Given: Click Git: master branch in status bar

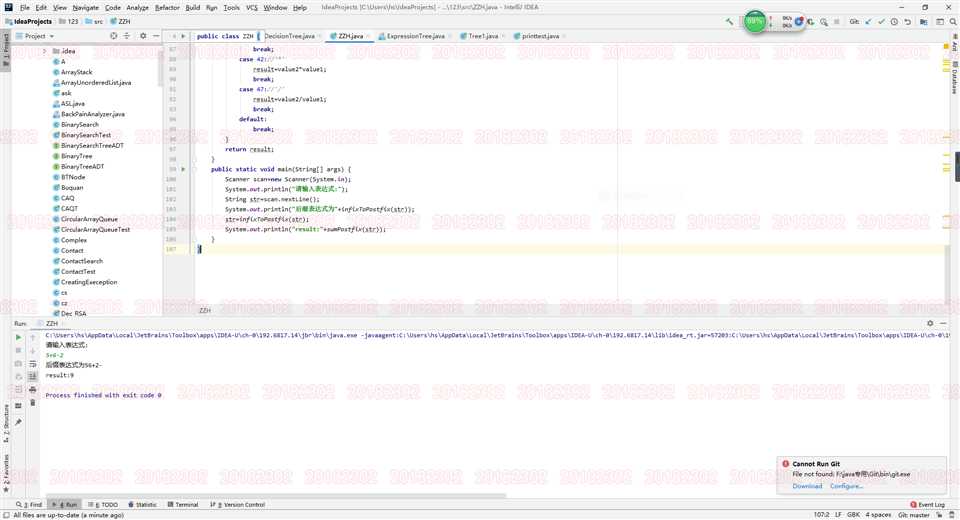Looking at the screenshot, I should pos(913,515).
